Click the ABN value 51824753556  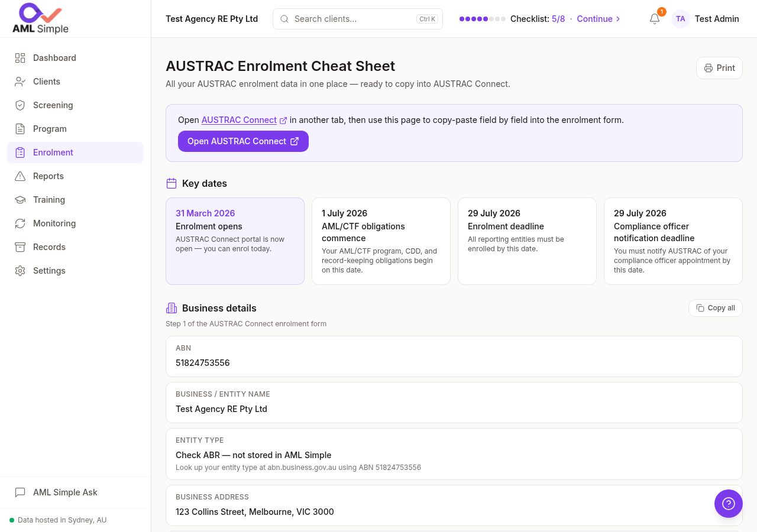(x=203, y=363)
